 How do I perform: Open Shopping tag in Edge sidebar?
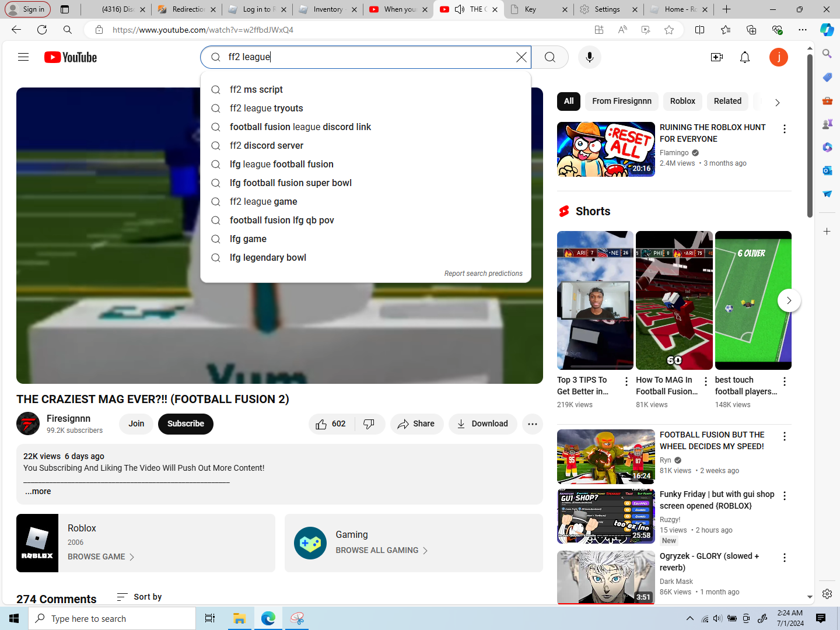coord(827,77)
